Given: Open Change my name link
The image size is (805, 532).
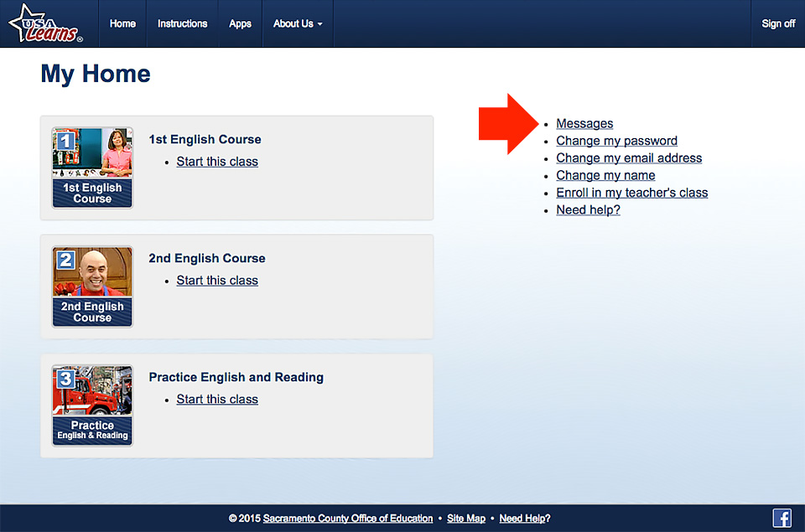Looking at the screenshot, I should point(605,175).
